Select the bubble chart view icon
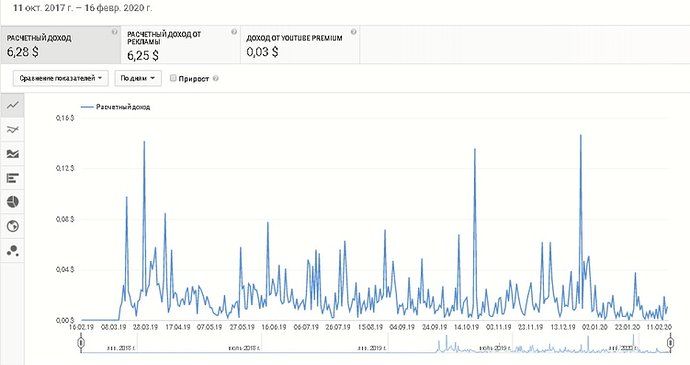Screen dimensions: 690x365 13,251
